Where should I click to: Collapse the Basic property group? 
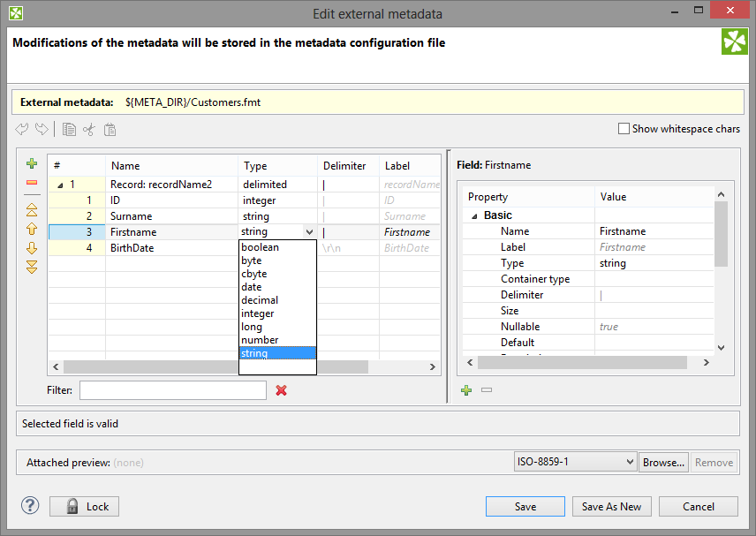pyautogui.click(x=474, y=216)
